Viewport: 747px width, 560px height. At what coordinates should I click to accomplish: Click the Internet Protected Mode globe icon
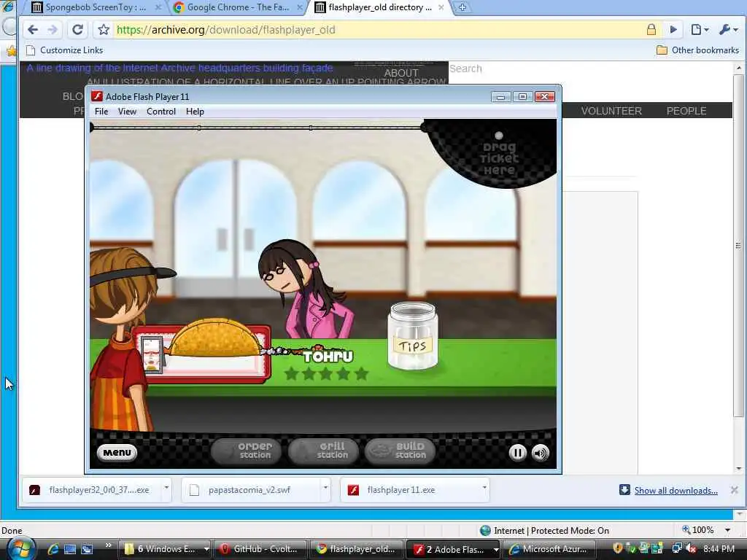click(485, 530)
